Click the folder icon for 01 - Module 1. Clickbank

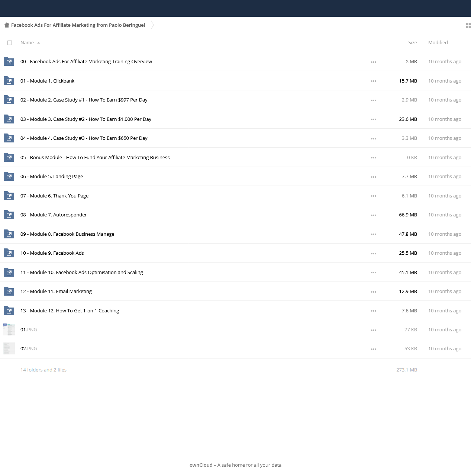(x=9, y=81)
